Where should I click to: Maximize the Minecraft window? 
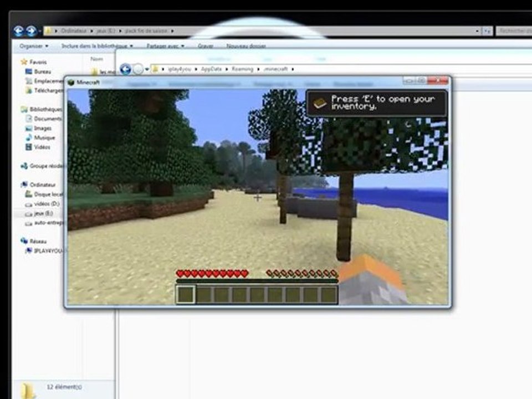pos(421,81)
